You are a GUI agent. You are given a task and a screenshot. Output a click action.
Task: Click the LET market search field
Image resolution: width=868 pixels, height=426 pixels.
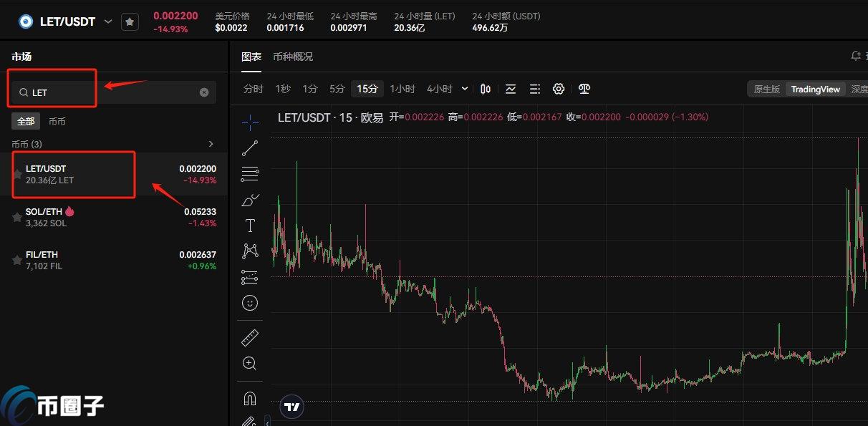point(107,92)
